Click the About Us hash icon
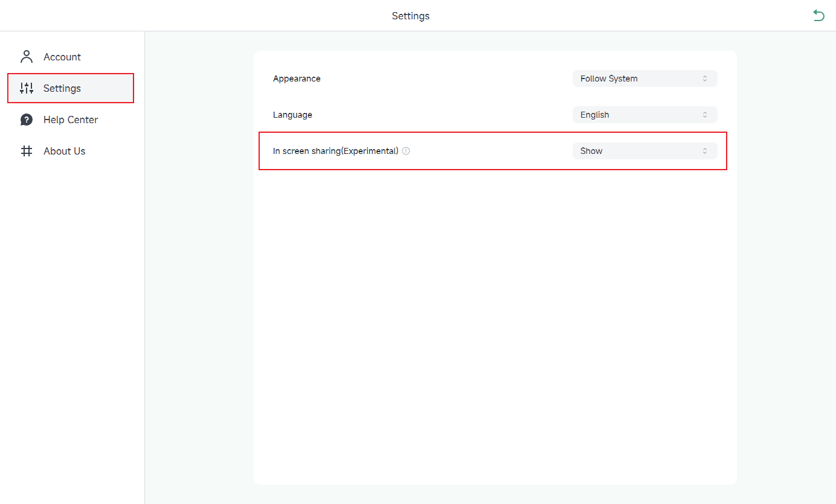Screen dimensions: 836x504 click(x=26, y=150)
